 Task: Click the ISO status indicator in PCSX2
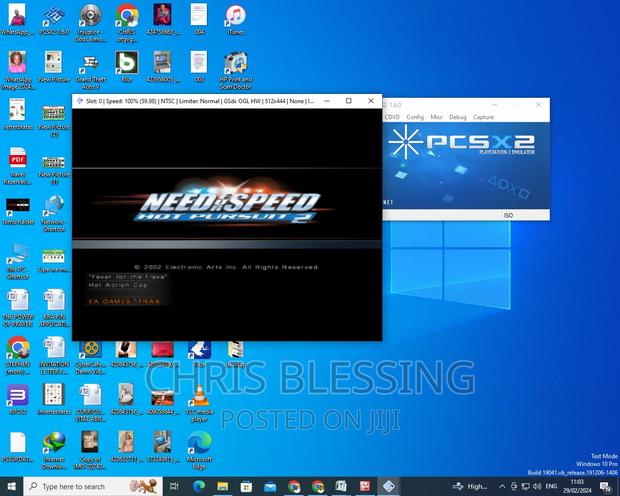[508, 215]
